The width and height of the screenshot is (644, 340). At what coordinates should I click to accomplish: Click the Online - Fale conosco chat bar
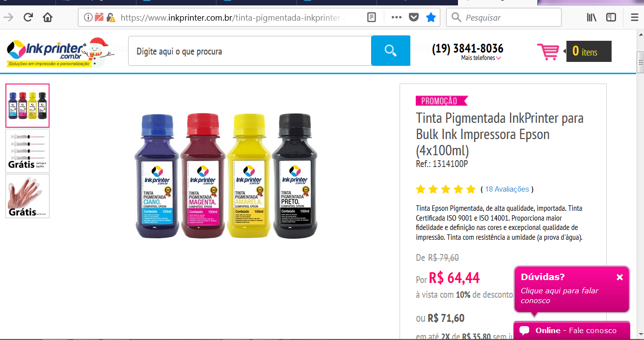coord(572,331)
